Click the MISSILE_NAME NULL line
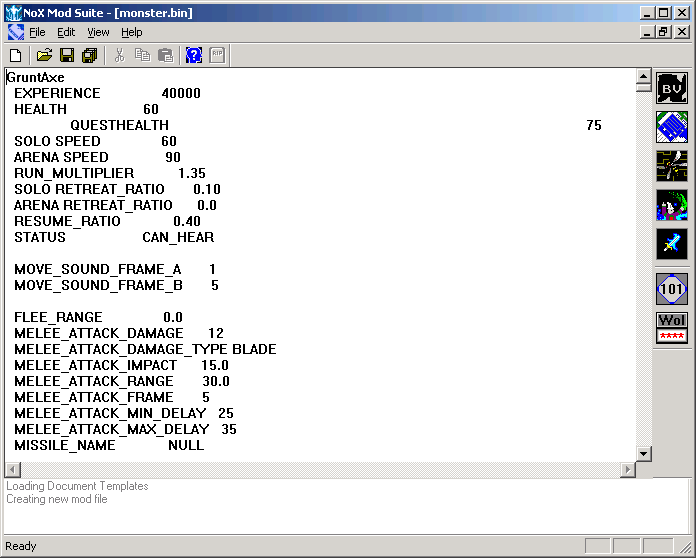This screenshot has width=696, height=558. click(109, 445)
